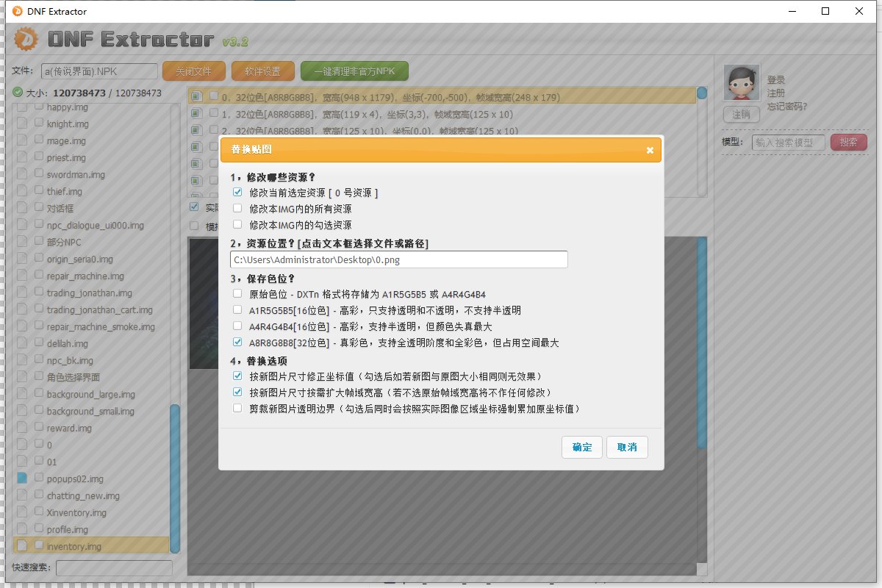
Task: Enable 剪裁新图片透明边界 option
Action: pos(237,409)
